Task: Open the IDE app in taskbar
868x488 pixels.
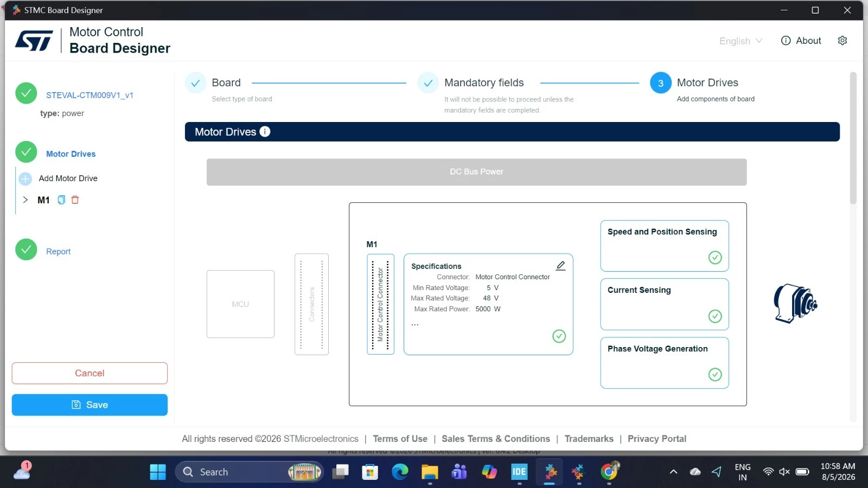Action: [x=519, y=472]
